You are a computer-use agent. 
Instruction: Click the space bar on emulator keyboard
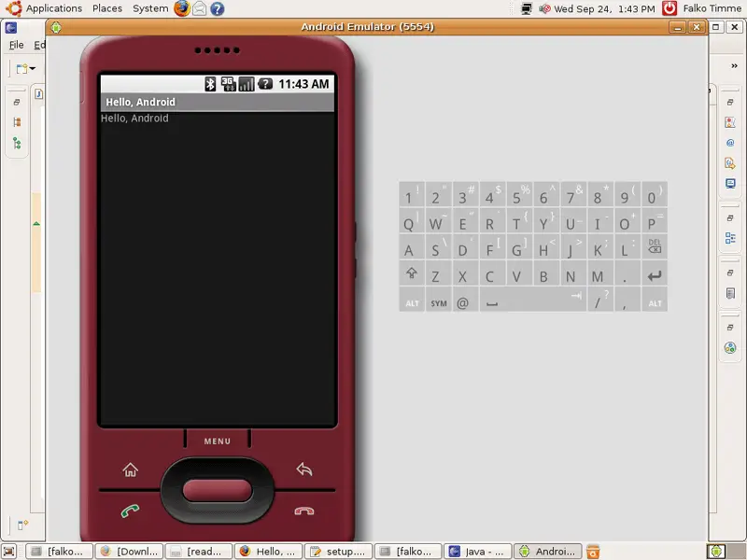click(533, 300)
